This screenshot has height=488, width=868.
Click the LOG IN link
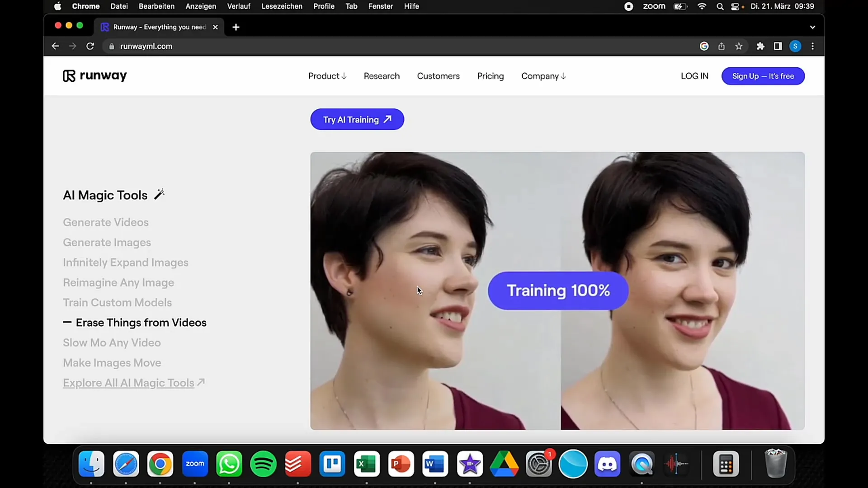(x=694, y=75)
